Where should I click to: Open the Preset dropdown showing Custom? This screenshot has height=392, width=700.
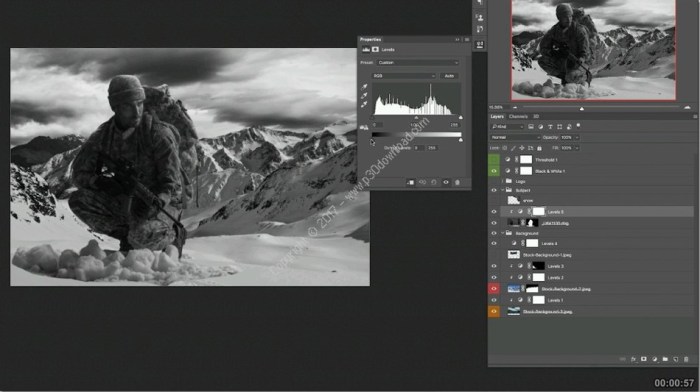point(418,63)
